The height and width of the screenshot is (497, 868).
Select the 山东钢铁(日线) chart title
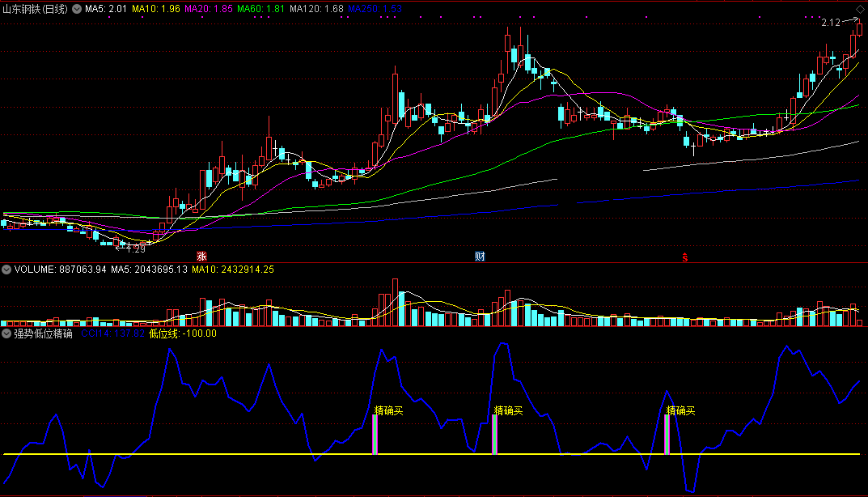[x=35, y=9]
